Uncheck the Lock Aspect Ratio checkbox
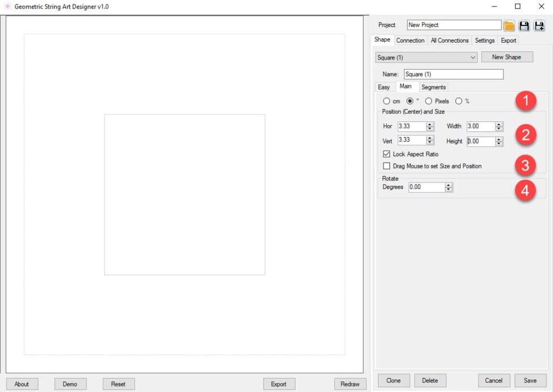 click(386, 154)
